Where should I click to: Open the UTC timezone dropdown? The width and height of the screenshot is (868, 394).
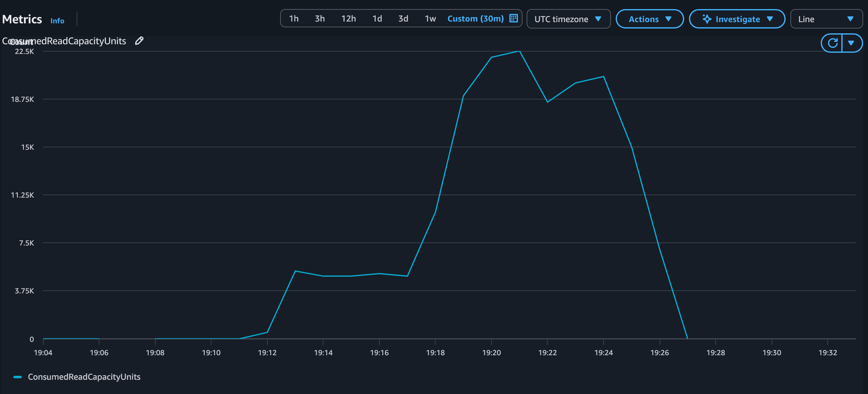[x=568, y=19]
